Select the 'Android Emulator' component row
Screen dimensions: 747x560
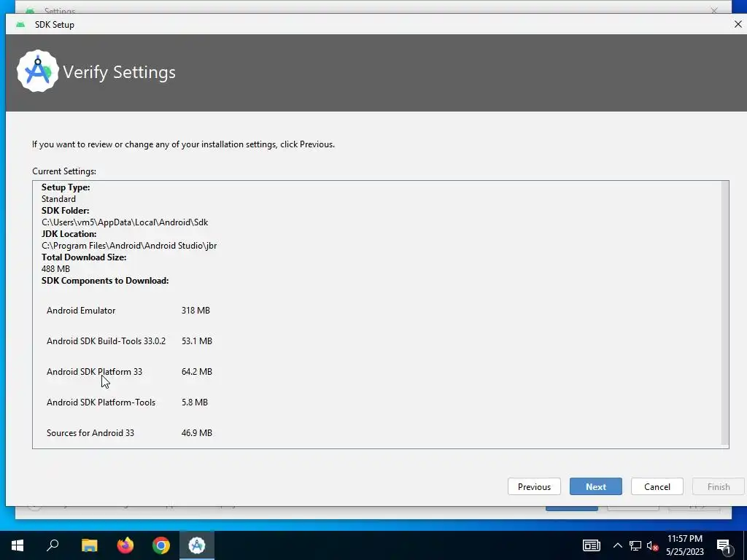128,311
